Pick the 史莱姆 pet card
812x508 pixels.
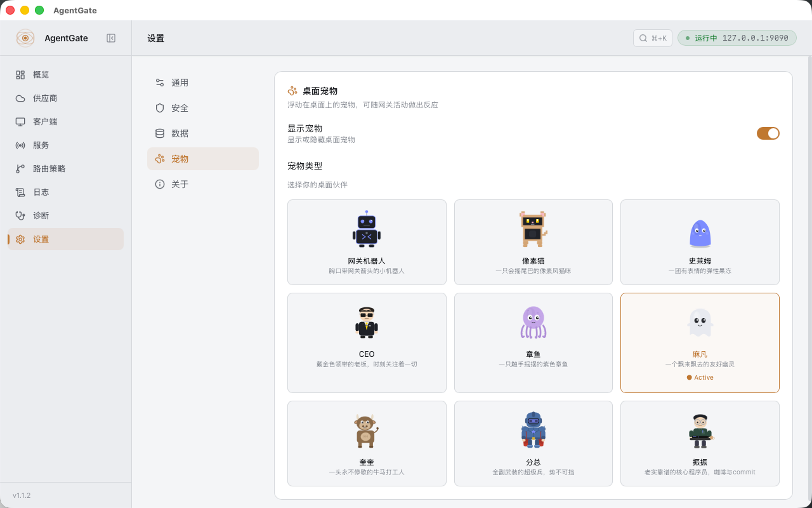(700, 243)
